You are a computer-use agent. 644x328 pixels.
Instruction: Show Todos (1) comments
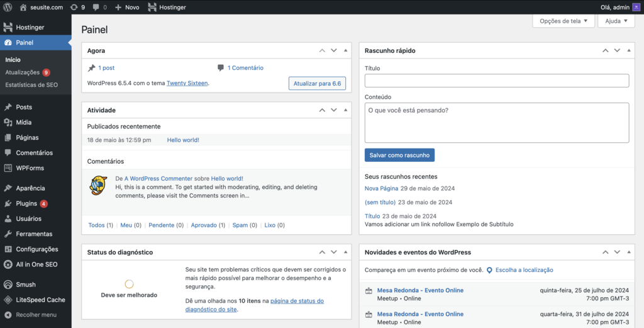(x=101, y=225)
